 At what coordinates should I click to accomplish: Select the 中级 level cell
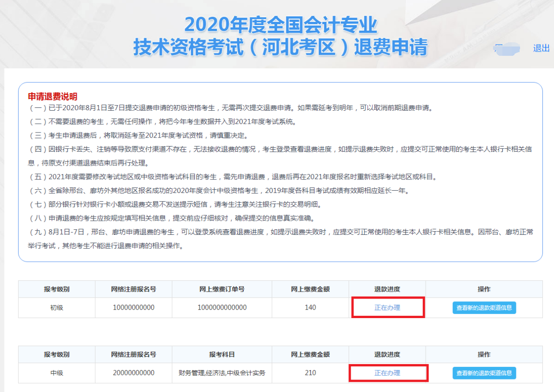tap(57, 373)
